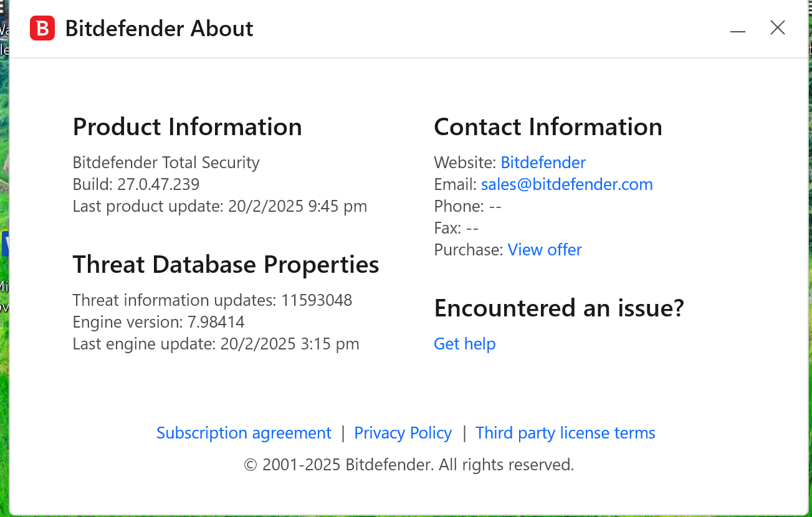Click the red Bitdefender B logo
This screenshot has height=517, width=812.
[x=42, y=29]
